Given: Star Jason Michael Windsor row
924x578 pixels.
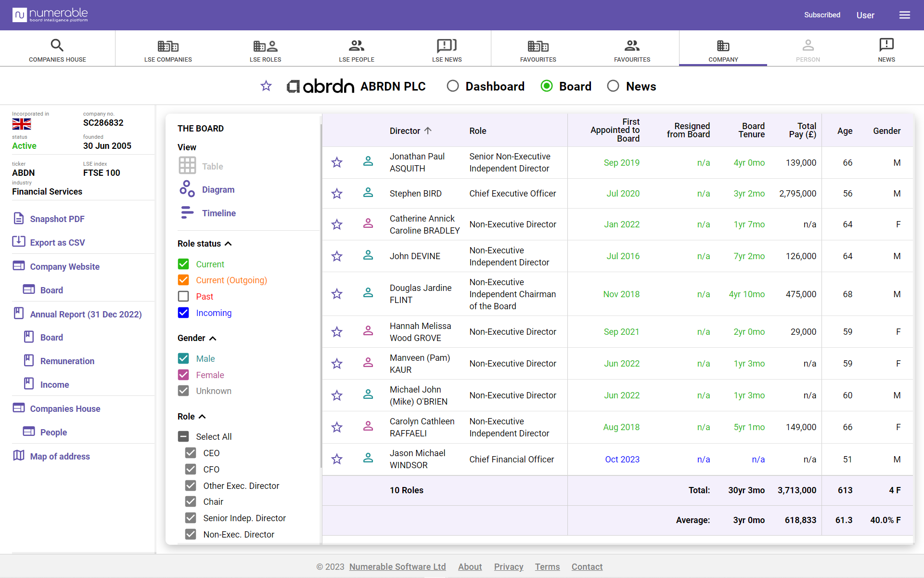Looking at the screenshot, I should click(337, 459).
